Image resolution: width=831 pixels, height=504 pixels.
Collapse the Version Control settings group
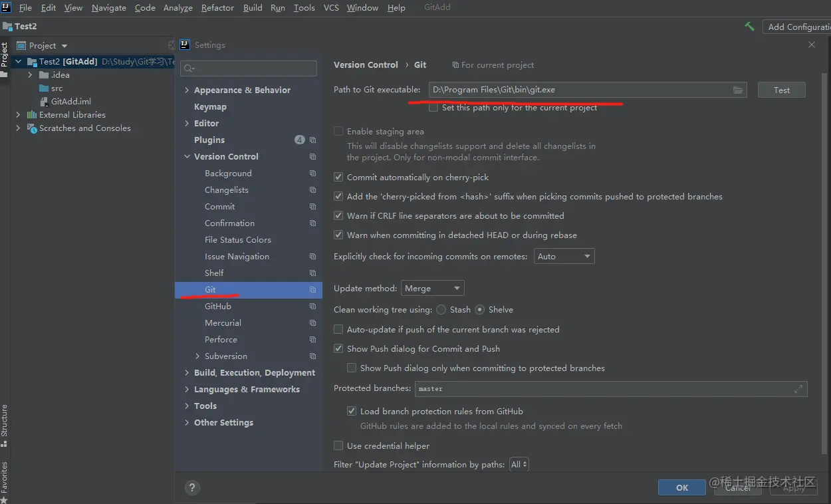(187, 157)
